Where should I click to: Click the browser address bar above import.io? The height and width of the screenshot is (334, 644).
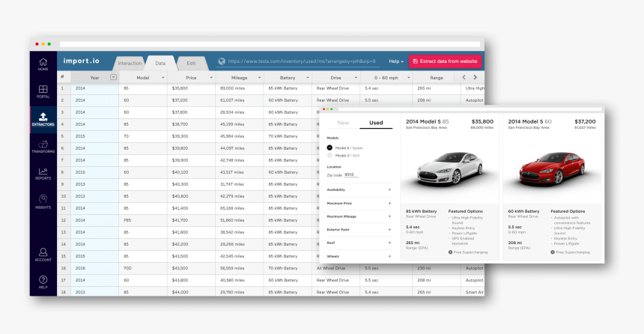pyautogui.click(x=270, y=44)
